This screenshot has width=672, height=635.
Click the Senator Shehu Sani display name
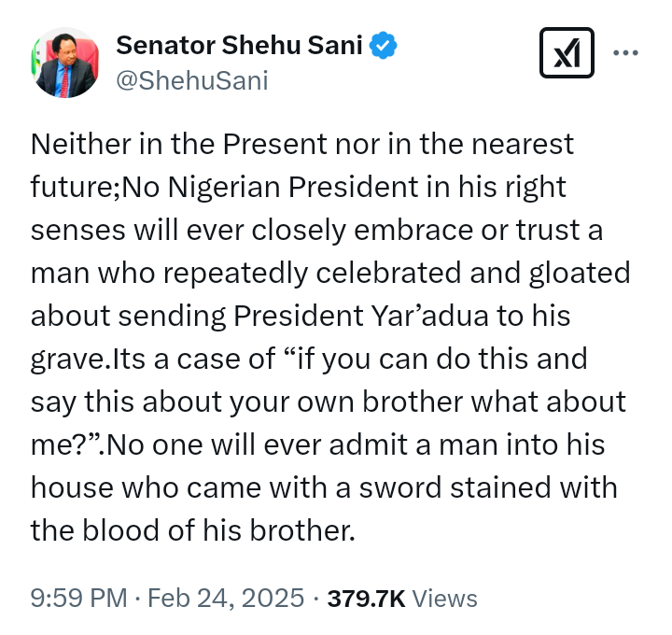239,45
